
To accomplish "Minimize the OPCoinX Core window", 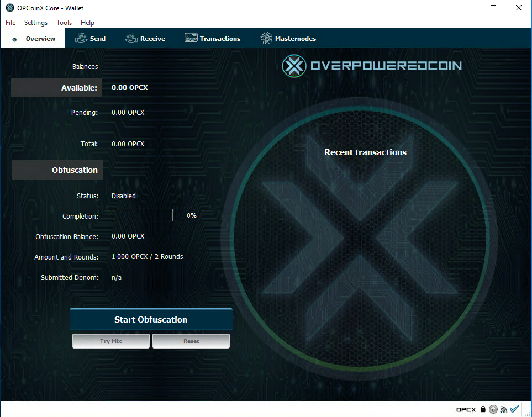I will point(468,8).
